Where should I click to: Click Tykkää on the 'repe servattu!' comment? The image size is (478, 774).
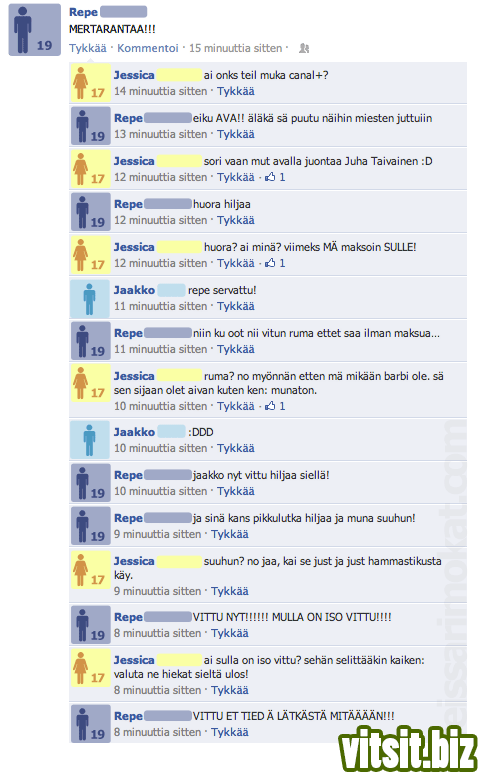(236, 307)
